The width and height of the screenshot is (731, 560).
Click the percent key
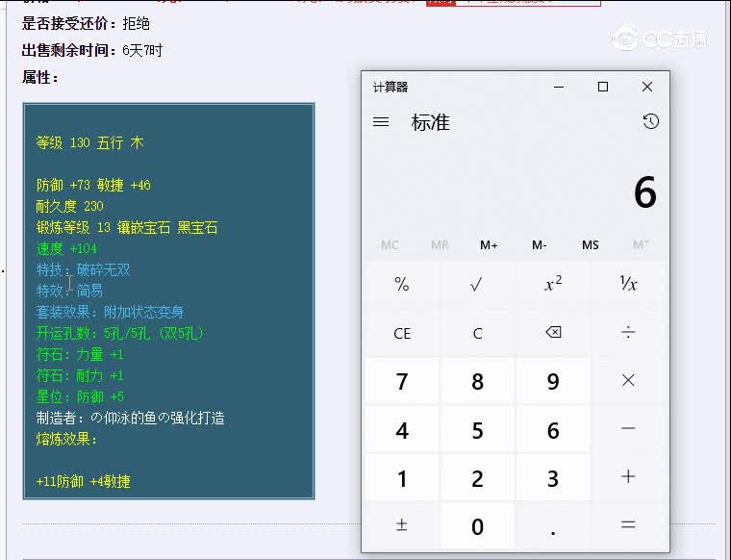[402, 284]
